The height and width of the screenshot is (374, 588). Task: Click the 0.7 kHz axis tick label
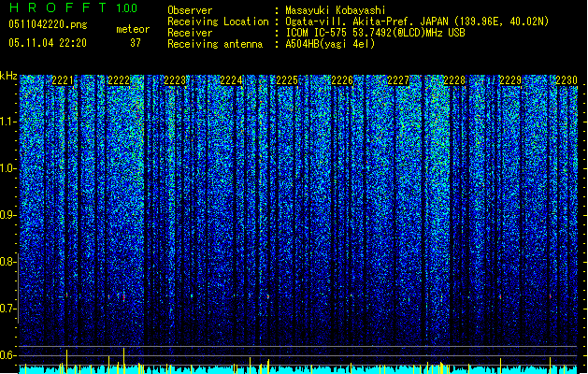7,309
